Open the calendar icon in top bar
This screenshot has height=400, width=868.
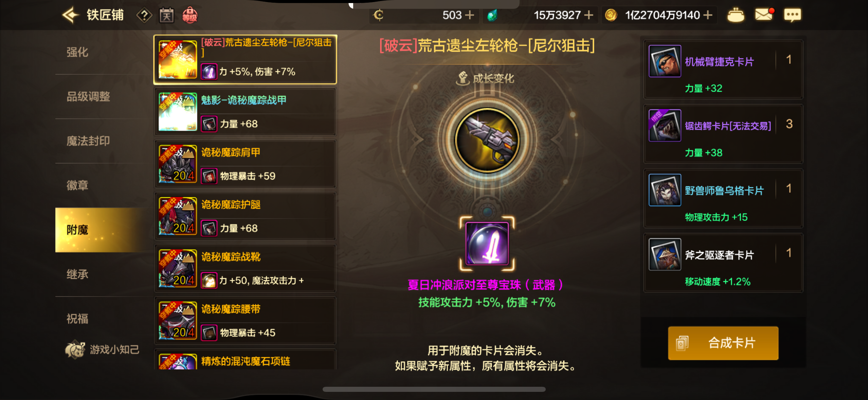pos(167,15)
